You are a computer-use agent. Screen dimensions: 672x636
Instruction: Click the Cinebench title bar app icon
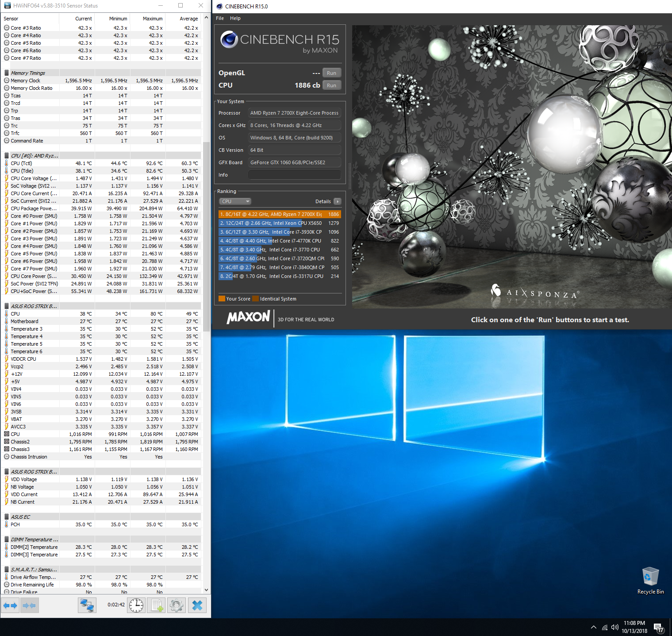219,6
